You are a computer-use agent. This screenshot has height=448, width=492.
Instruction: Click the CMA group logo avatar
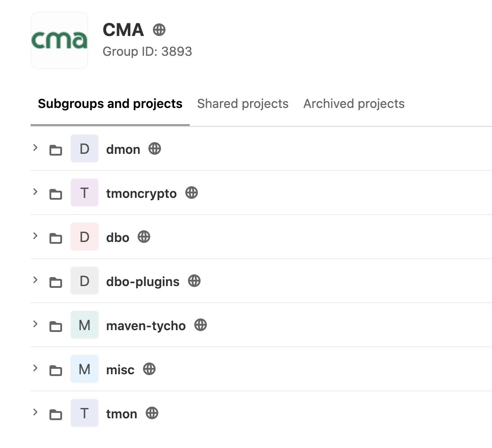click(59, 40)
